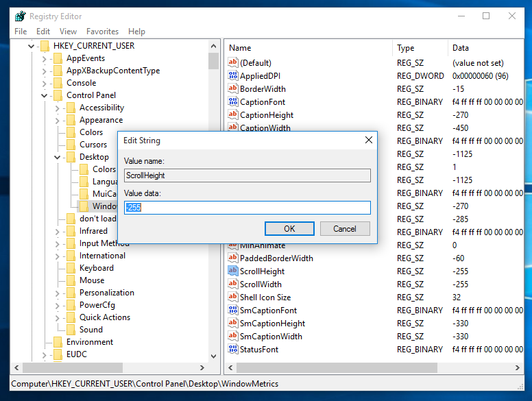
Task: Close the Edit String dialog
Action: click(x=369, y=140)
